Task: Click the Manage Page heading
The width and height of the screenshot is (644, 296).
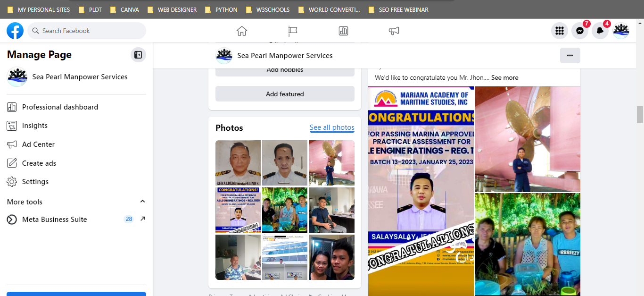Action: (x=39, y=55)
